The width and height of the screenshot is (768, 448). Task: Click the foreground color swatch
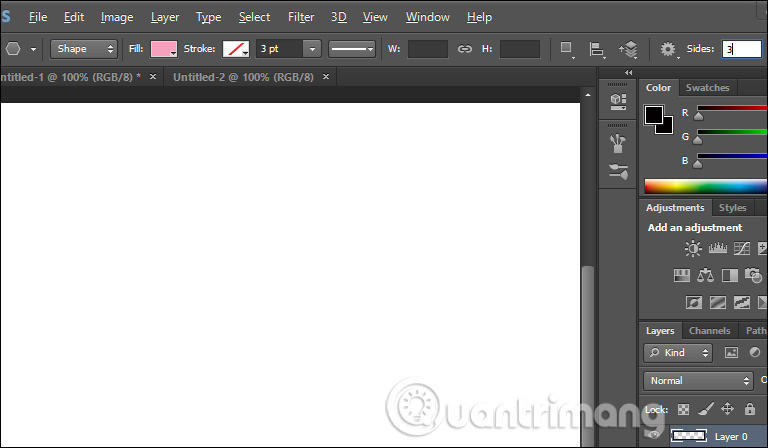coord(654,115)
